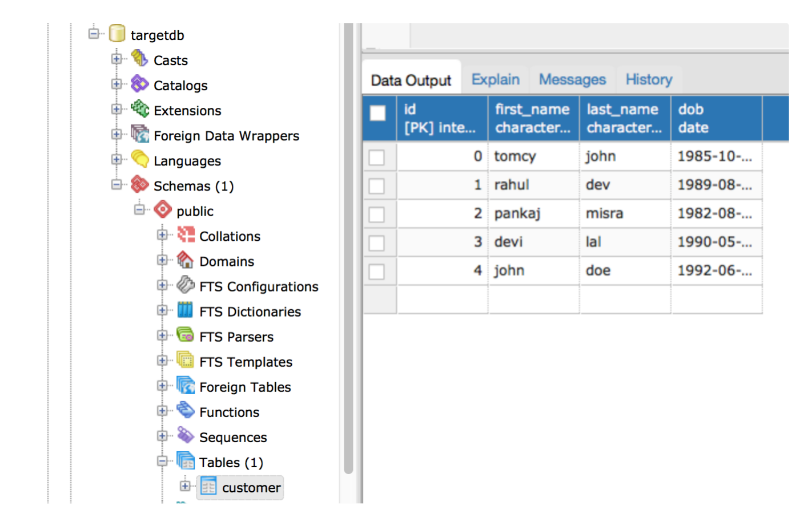Viewport: 812px width, 526px height.
Task: Click the public schema icon
Action: tap(163, 210)
